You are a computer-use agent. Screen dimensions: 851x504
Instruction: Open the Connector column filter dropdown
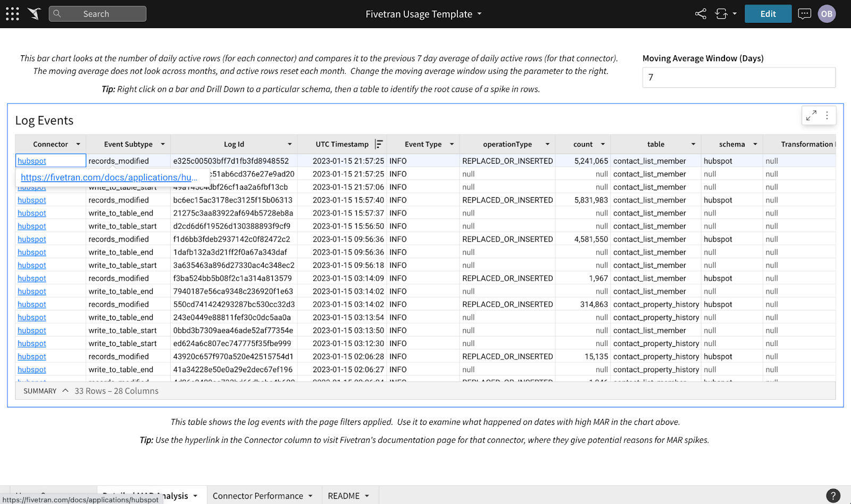coord(78,144)
